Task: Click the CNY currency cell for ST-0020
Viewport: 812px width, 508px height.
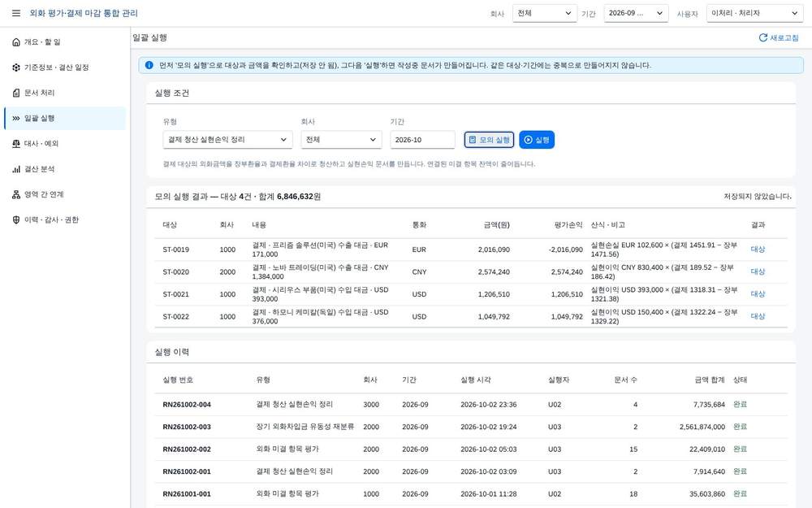Action: point(419,271)
